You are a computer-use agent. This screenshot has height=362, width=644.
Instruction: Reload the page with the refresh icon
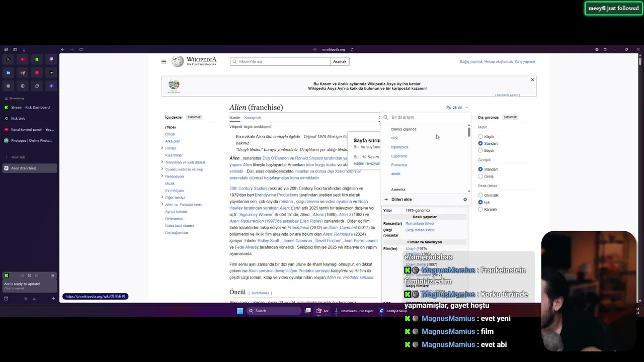click(x=80, y=49)
